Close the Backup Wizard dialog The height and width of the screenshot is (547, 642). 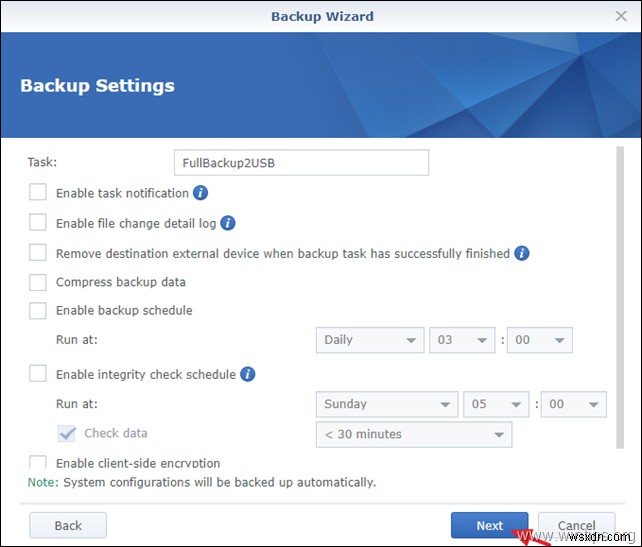tap(621, 16)
